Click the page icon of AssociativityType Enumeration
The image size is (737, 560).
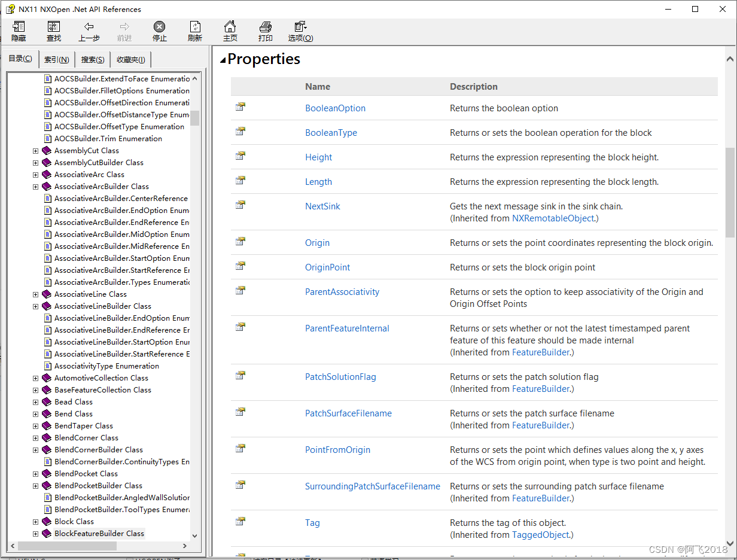pos(48,366)
